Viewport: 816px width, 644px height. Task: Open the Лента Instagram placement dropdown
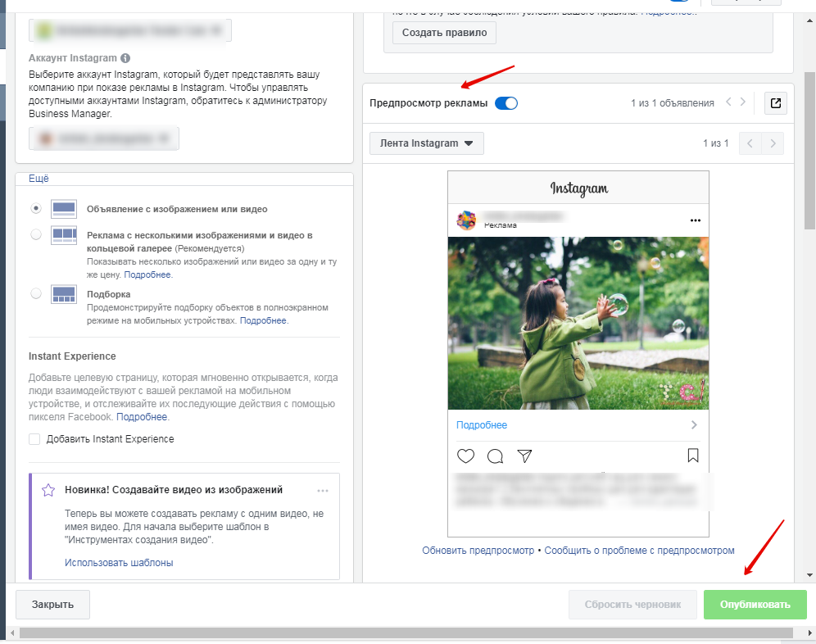pyautogui.click(x=427, y=143)
